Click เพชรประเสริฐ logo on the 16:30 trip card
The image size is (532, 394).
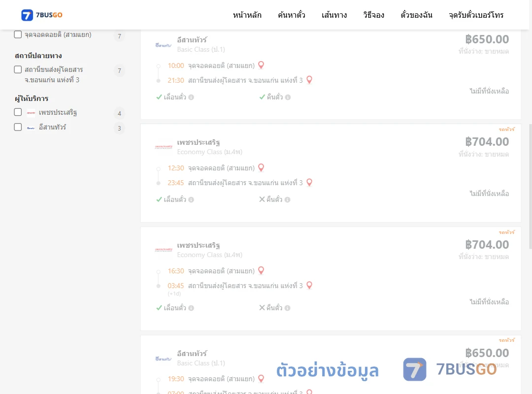click(x=163, y=250)
